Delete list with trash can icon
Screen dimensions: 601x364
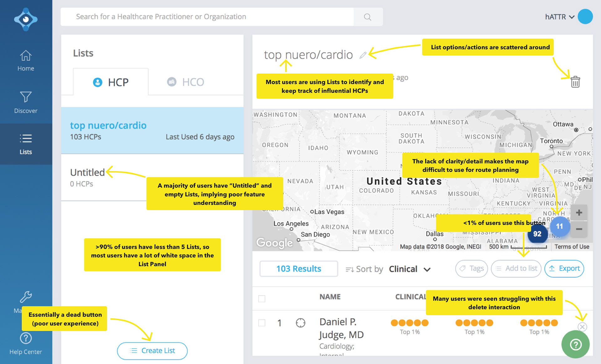[x=575, y=82]
